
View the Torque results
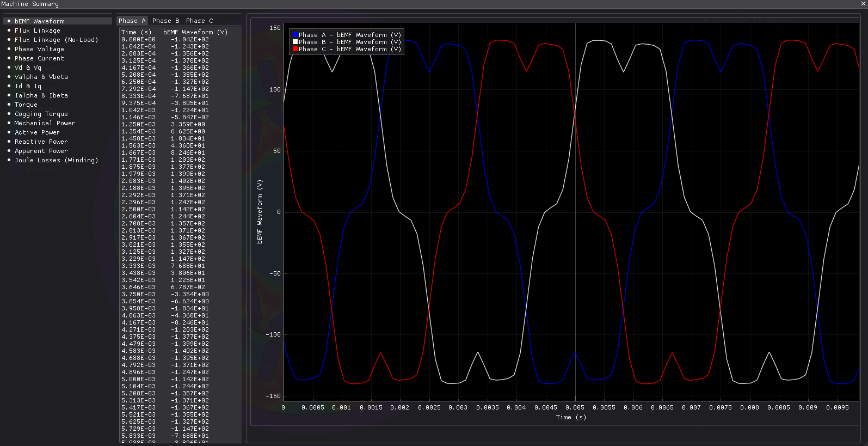coord(26,105)
